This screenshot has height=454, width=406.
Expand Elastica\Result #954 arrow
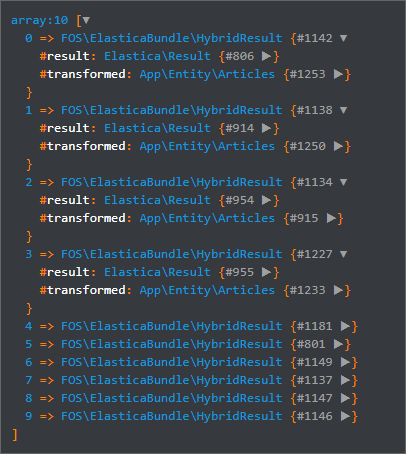(x=266, y=200)
